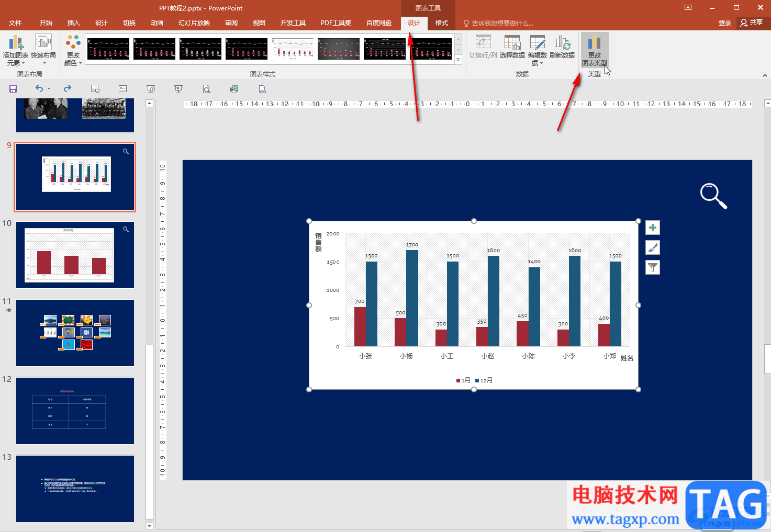Image resolution: width=771 pixels, height=532 pixels.
Task: Open the Insert (插入) ribbon tab
Action: pos(73,23)
